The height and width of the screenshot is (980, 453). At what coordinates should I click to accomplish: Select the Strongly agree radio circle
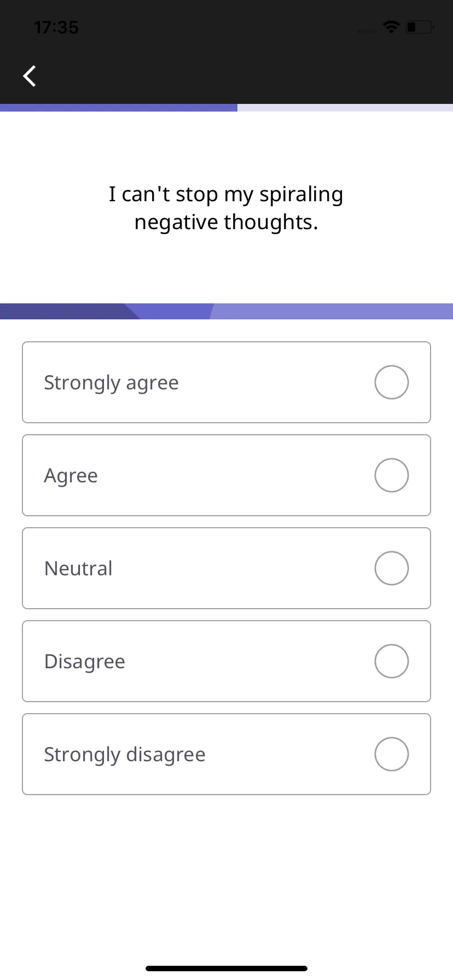[392, 382]
